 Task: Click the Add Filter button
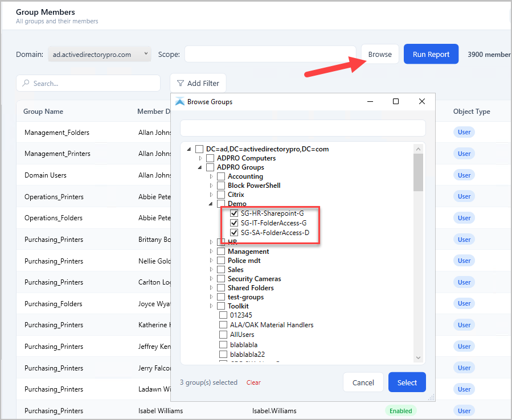198,83
